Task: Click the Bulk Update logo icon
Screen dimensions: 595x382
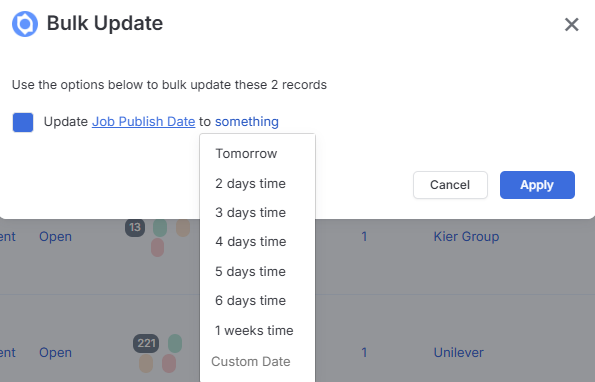Action: (x=25, y=24)
